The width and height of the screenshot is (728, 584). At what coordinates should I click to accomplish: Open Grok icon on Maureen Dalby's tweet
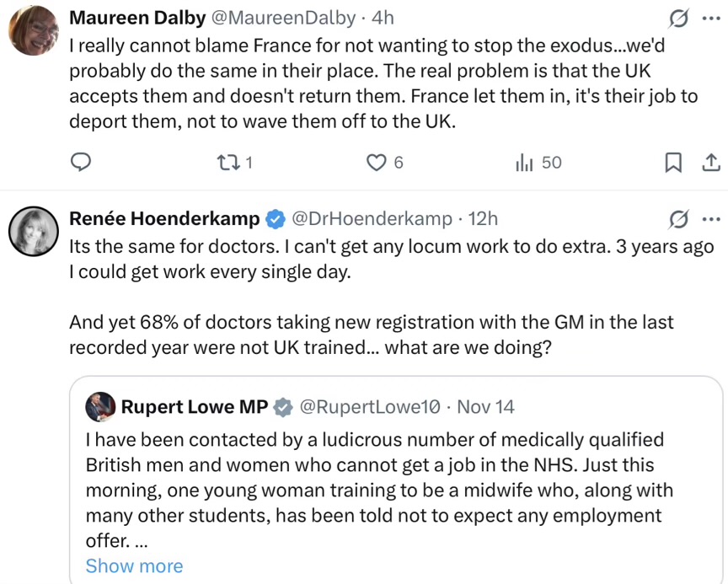[x=677, y=18]
